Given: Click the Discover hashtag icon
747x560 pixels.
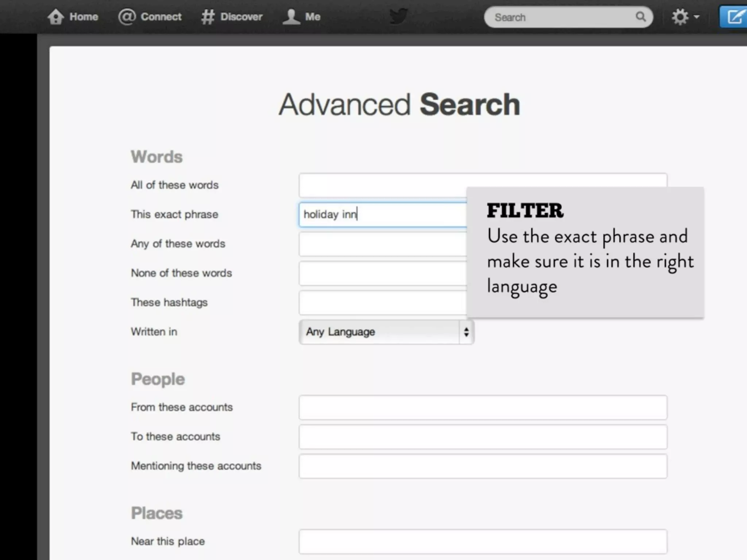Looking at the screenshot, I should point(208,17).
